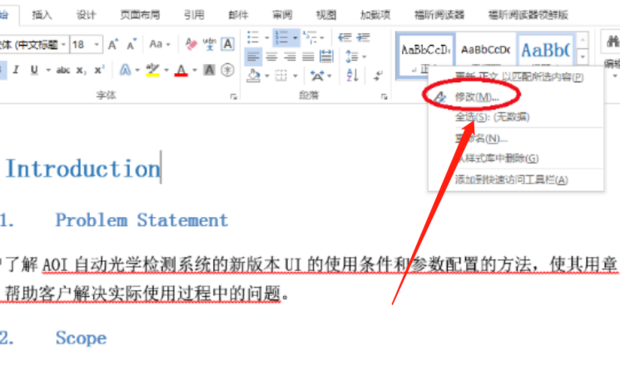Image resolution: width=620 pixels, height=370 pixels.
Task: Expand the text effects dropdown arrow
Action: click(x=137, y=70)
